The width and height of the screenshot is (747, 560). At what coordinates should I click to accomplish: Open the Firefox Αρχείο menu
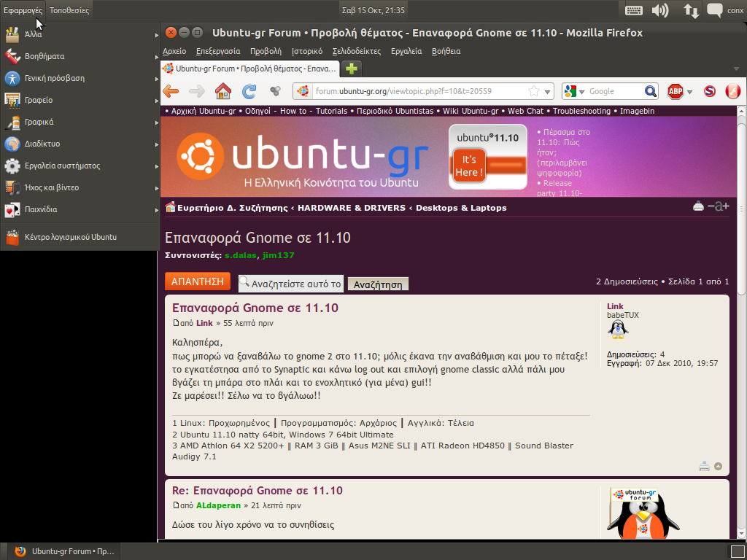(174, 51)
